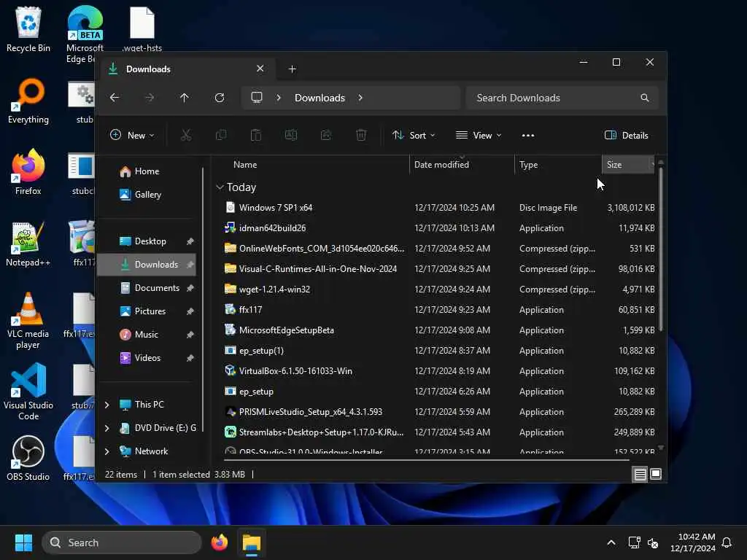Collapse the Today group
This screenshot has width=747, height=560.
pos(220,187)
